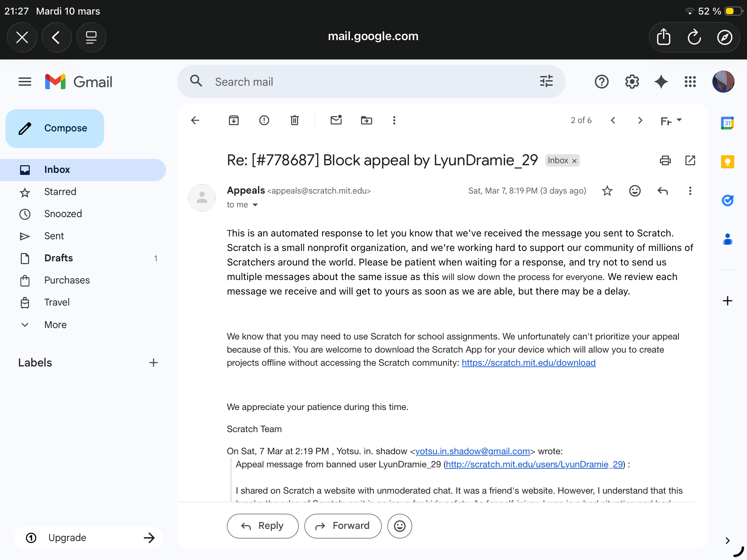747x560 pixels.
Task: Click the Move to folder icon
Action: pos(367,120)
